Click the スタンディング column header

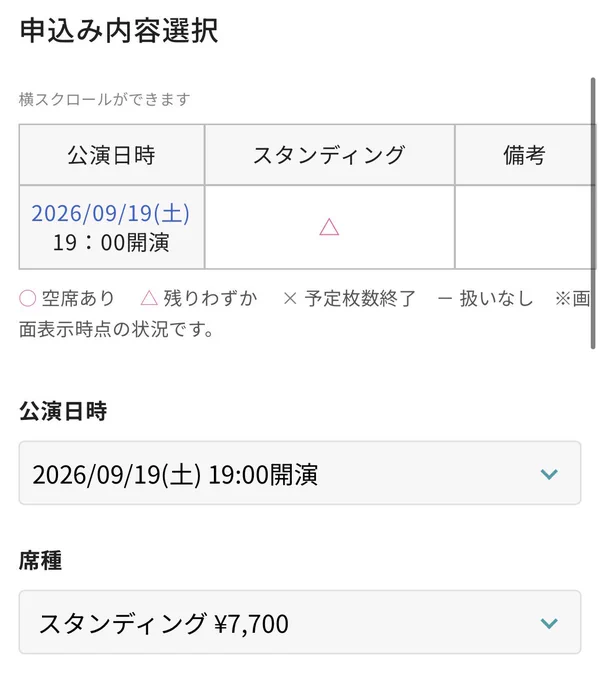click(329, 155)
